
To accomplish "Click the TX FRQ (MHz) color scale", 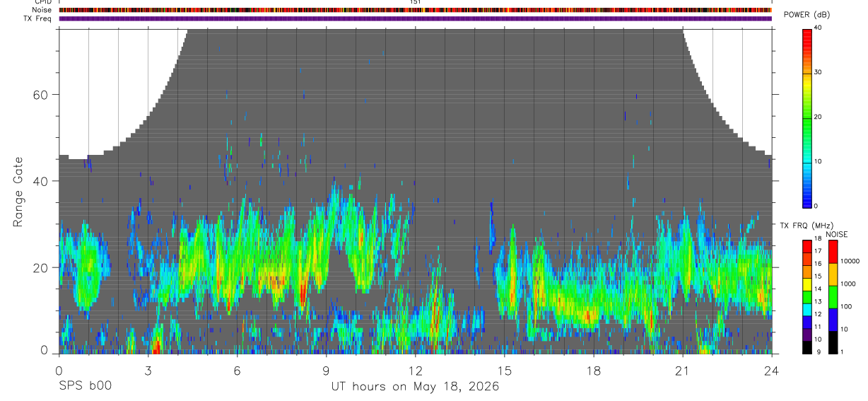I will 807,297.
